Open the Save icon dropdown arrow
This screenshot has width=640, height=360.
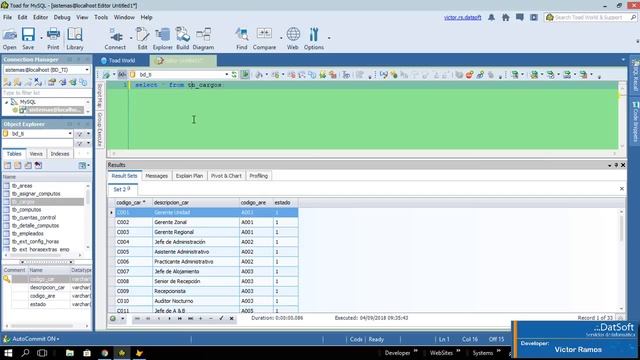point(41,38)
